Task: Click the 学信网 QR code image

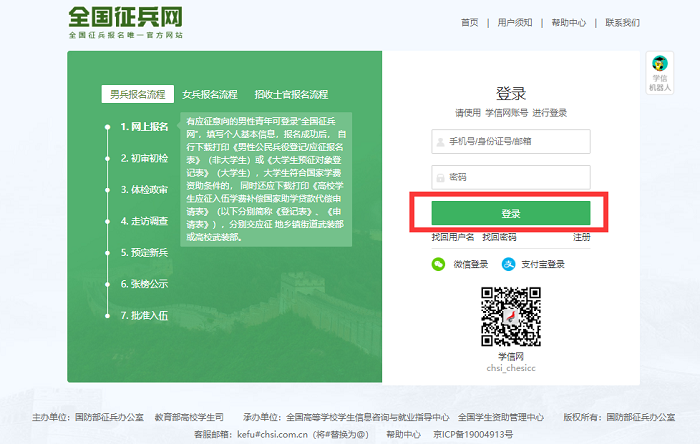Action: [x=511, y=315]
